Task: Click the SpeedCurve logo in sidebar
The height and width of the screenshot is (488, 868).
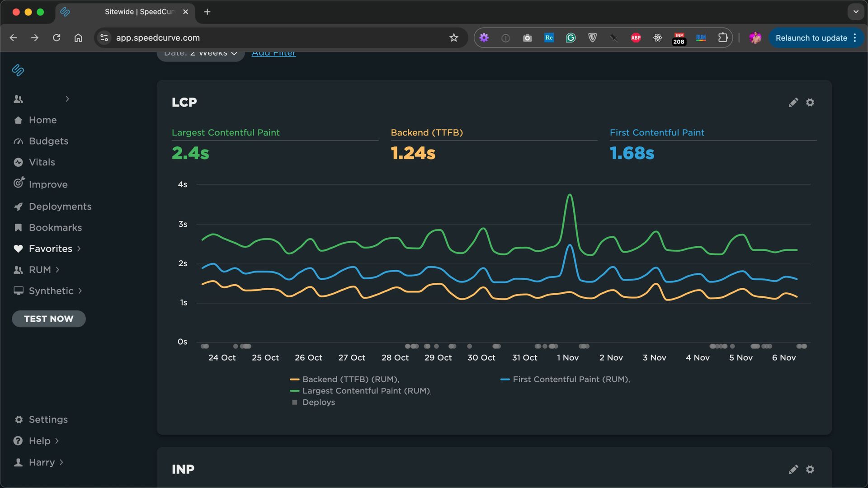Action: point(18,70)
